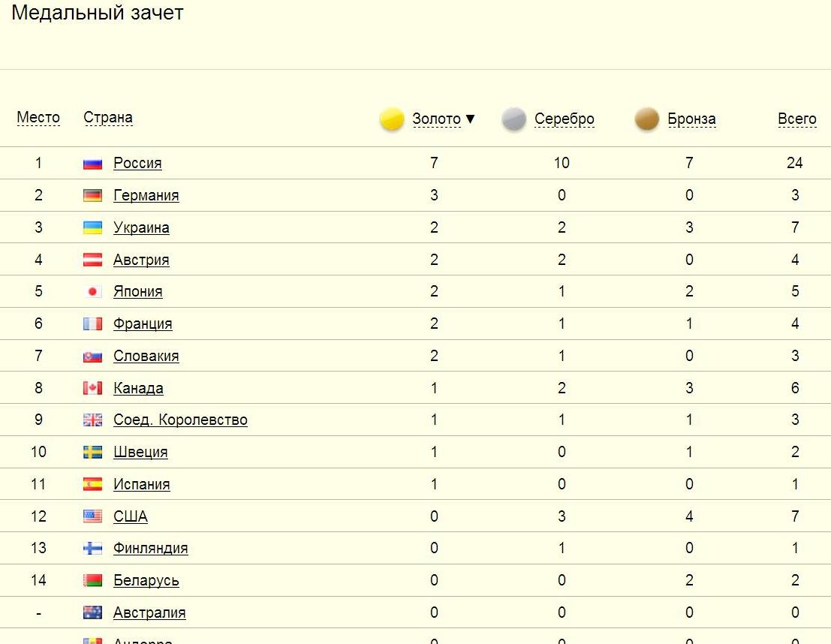
Task: Click the Russian flag icon
Action: (x=92, y=164)
